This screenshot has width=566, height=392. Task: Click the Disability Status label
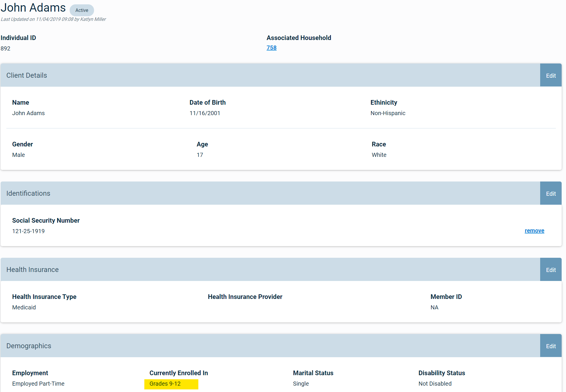(x=441, y=373)
